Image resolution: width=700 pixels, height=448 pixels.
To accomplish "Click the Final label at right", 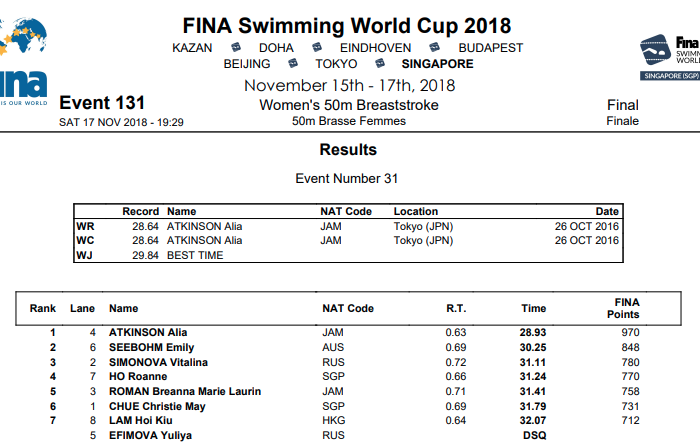I will (623, 105).
